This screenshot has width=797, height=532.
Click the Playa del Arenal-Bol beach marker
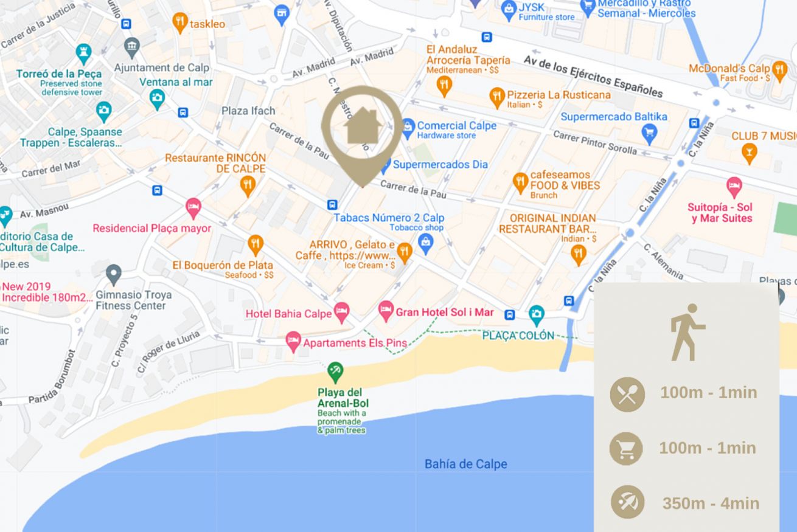[x=335, y=371]
